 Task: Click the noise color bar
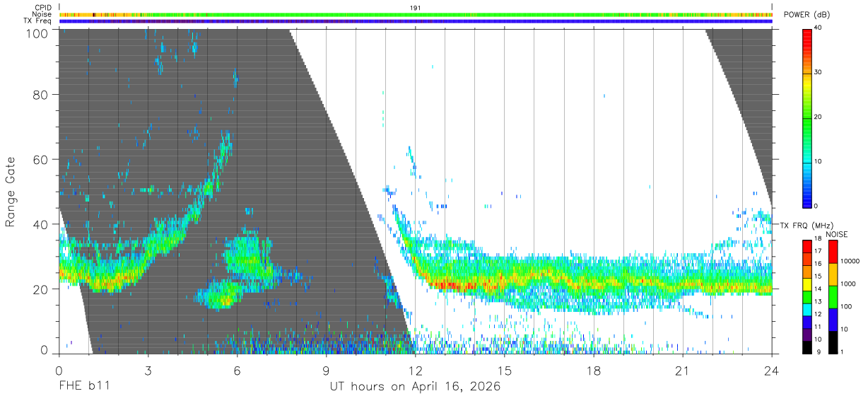833,296
